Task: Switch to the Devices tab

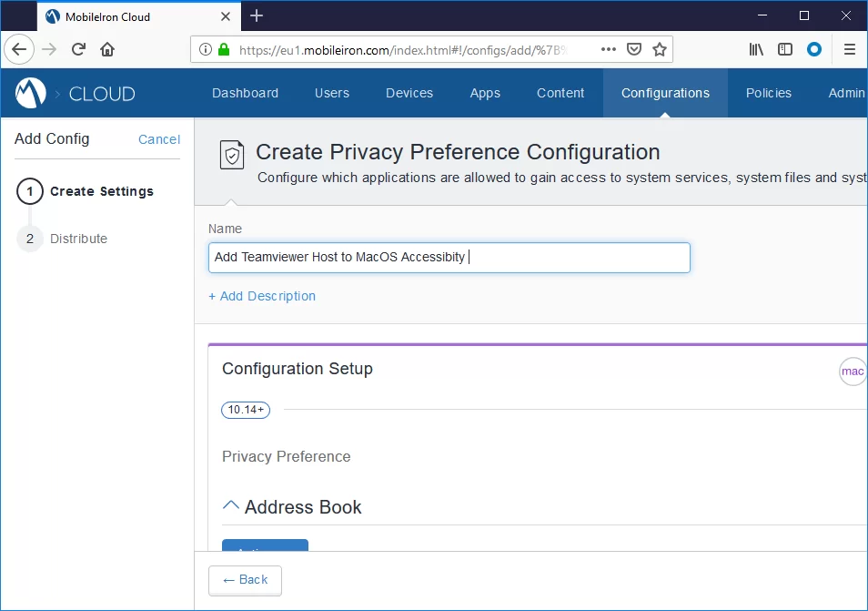Action: point(409,93)
